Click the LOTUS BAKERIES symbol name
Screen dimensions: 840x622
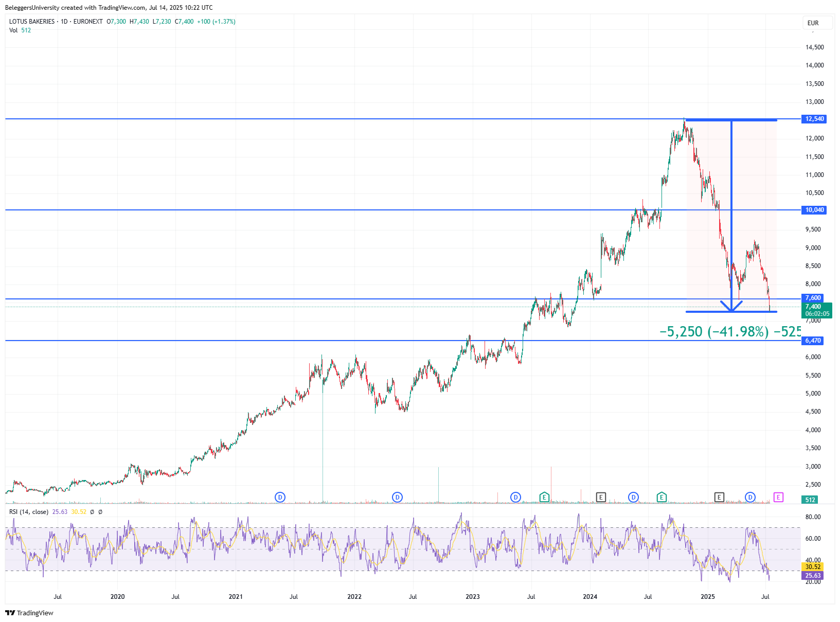point(32,22)
